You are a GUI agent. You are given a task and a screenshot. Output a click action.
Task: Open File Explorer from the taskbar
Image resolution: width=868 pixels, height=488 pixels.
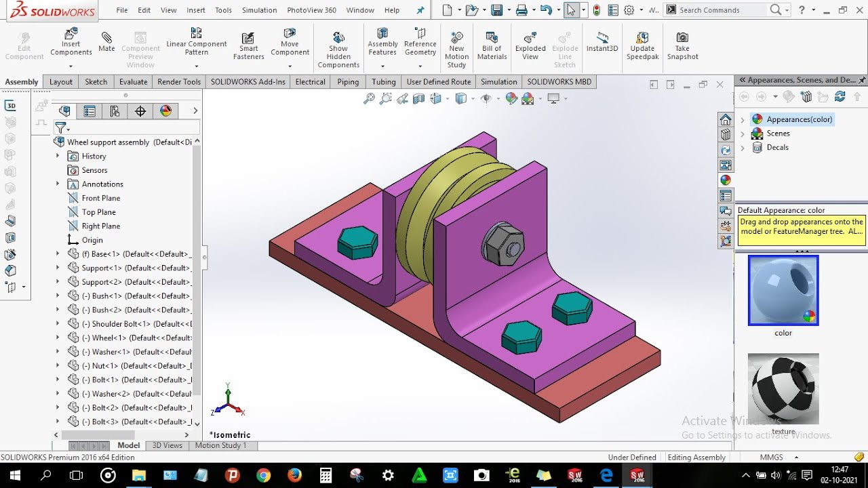pyautogui.click(x=138, y=475)
